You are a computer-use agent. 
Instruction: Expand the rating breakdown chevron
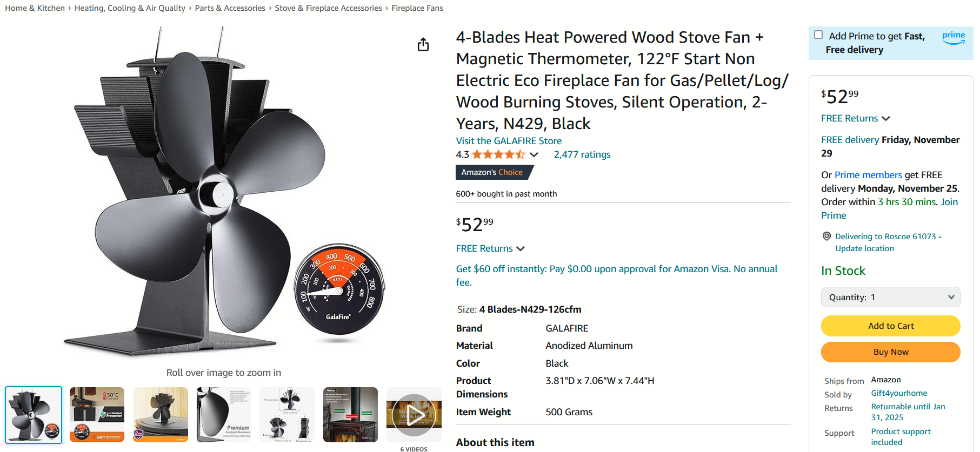point(534,154)
